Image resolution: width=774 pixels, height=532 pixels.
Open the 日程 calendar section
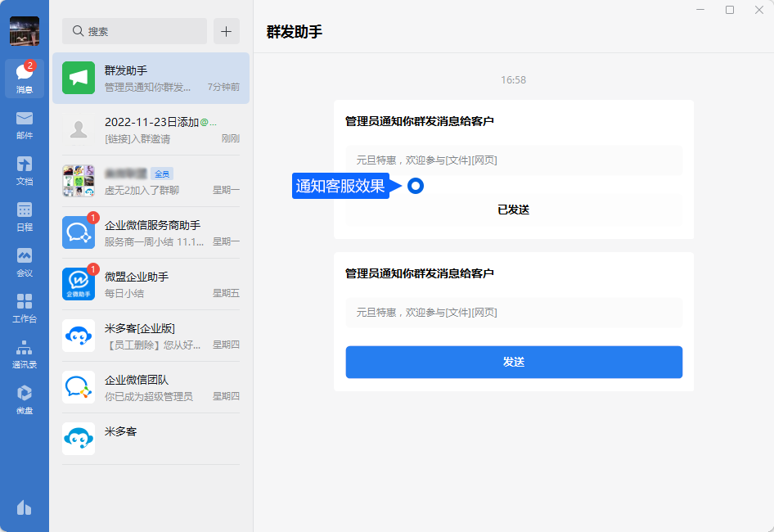(x=25, y=217)
